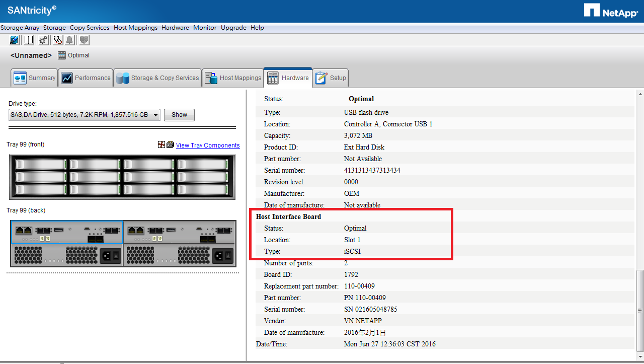Select the Hardware tab
The width and height of the screenshot is (644, 364).
288,78
